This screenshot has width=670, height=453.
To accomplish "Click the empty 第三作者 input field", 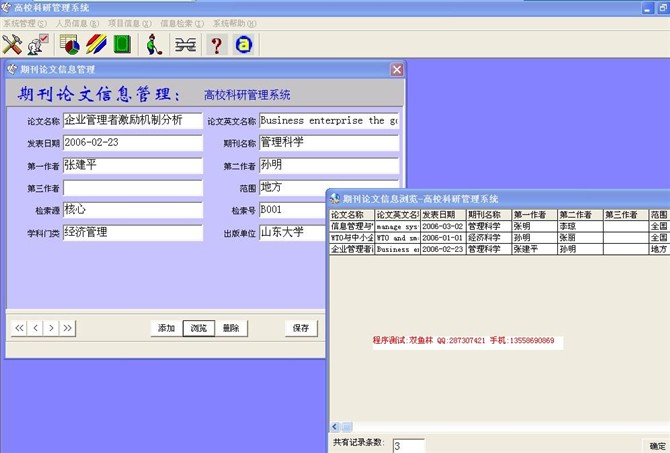I will pos(133,188).
